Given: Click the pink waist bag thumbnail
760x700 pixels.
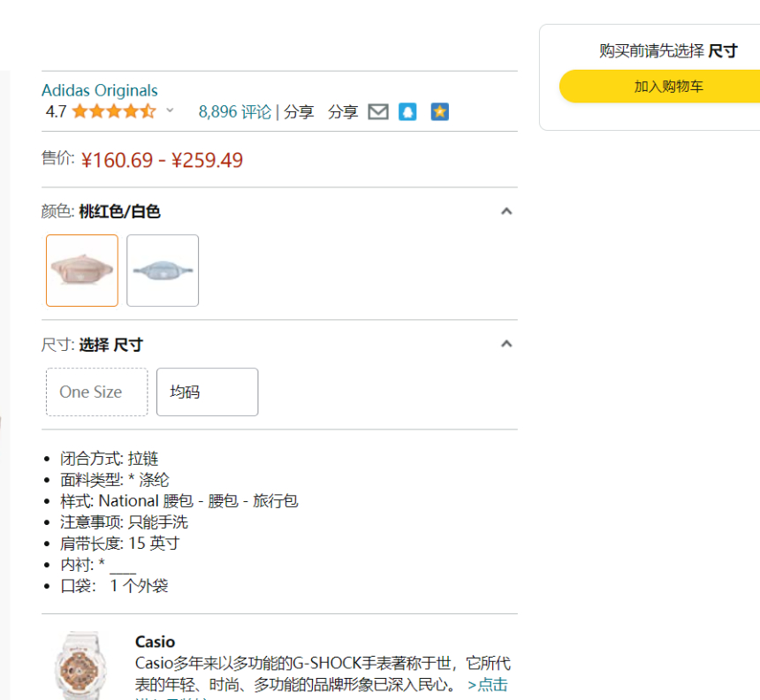Looking at the screenshot, I should 82,270.
